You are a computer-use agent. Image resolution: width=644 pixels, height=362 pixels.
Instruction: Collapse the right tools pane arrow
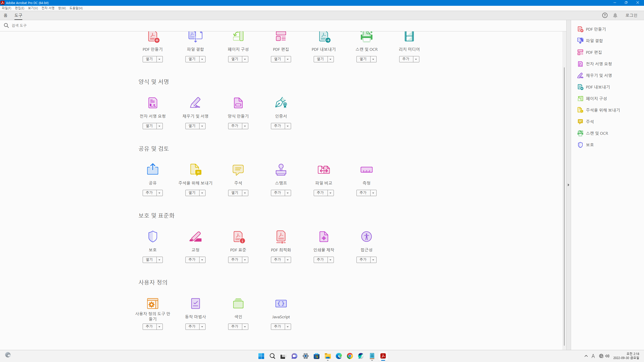click(568, 185)
